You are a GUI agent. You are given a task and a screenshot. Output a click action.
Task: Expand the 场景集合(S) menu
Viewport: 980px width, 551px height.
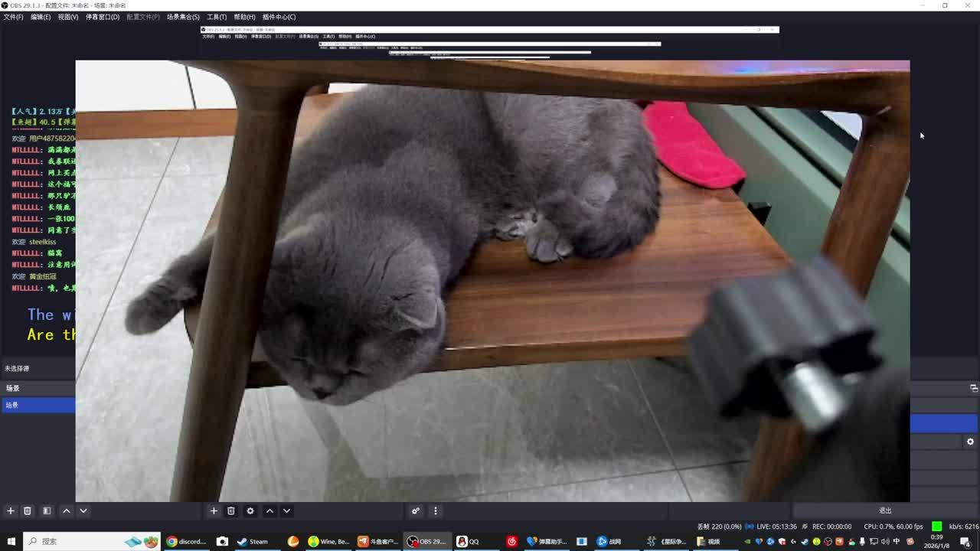tap(183, 17)
